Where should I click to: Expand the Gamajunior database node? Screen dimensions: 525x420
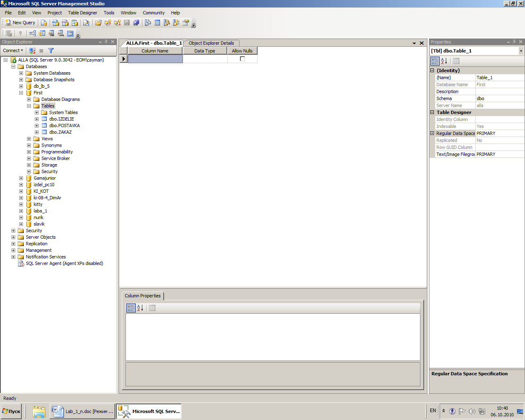[x=21, y=178]
